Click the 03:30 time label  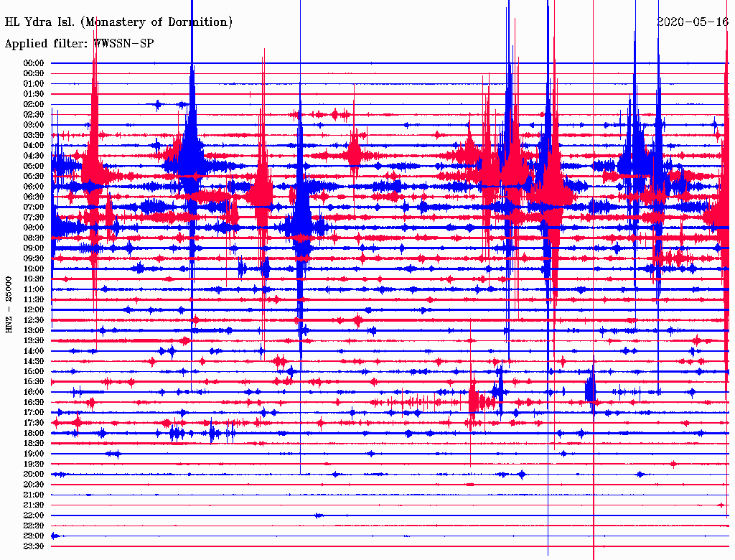[34, 135]
